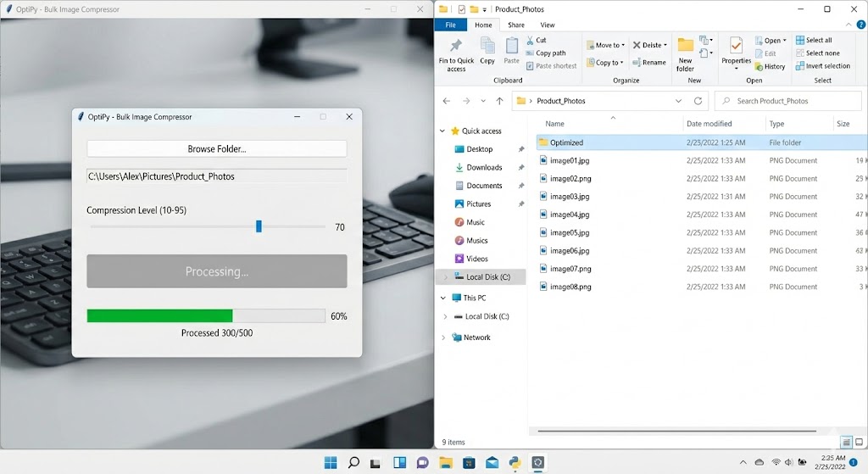Viewport: 868px width, 474px height.
Task: Create a New folder from the ribbon
Action: click(685, 55)
